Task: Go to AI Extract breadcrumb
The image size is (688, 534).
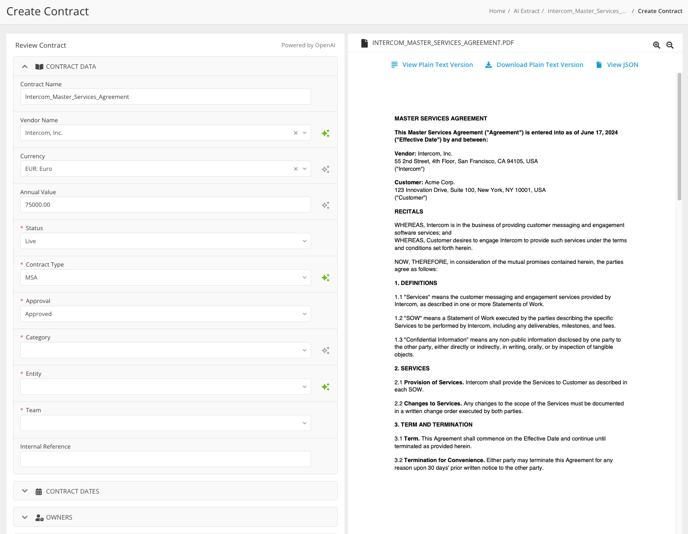Action: (526, 11)
